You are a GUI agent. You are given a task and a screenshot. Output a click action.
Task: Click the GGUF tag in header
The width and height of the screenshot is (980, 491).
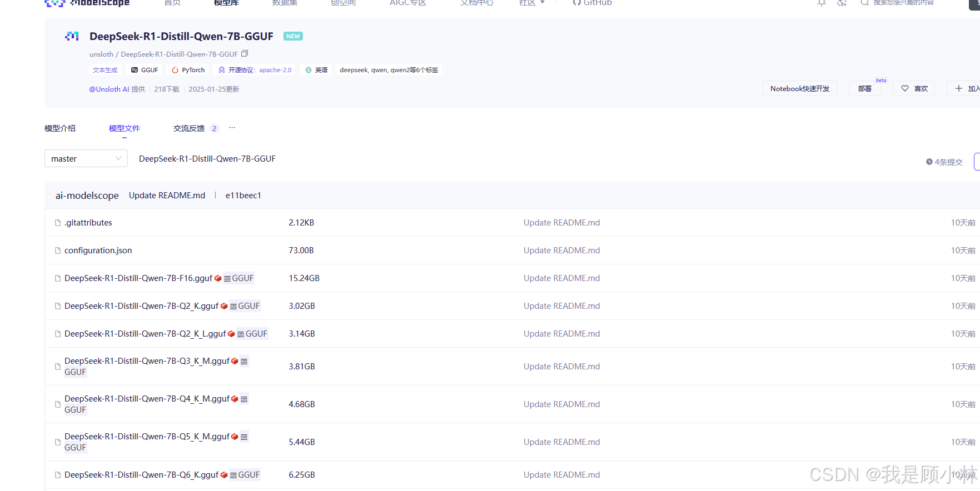coord(145,70)
